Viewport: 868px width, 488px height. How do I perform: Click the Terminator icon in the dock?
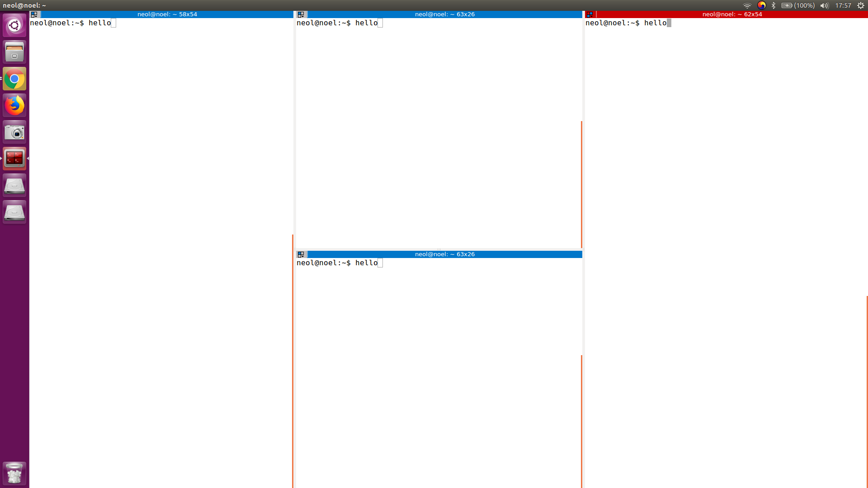(14, 159)
